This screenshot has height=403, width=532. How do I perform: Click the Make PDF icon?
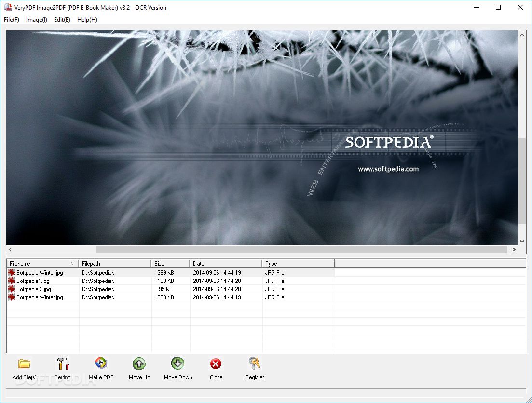101,363
